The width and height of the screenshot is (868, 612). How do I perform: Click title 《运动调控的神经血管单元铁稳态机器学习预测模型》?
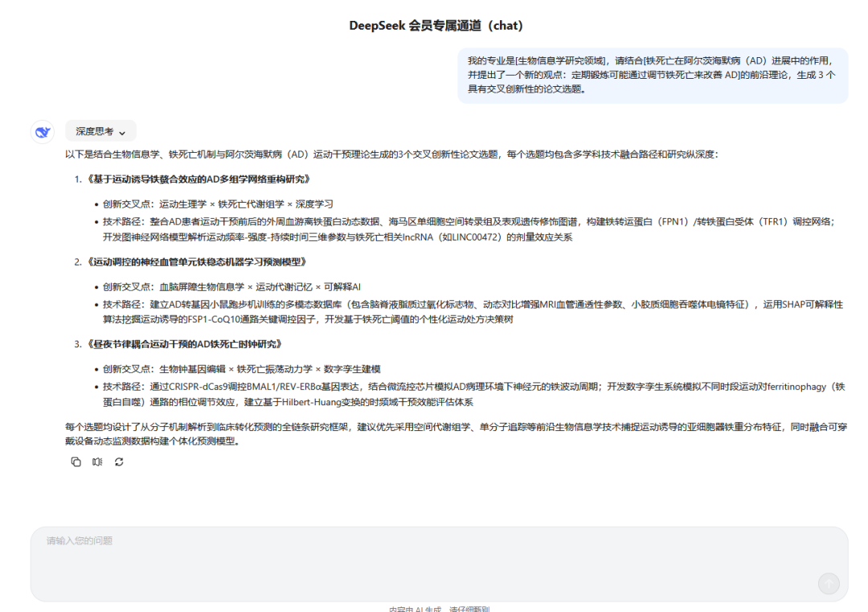(x=197, y=261)
